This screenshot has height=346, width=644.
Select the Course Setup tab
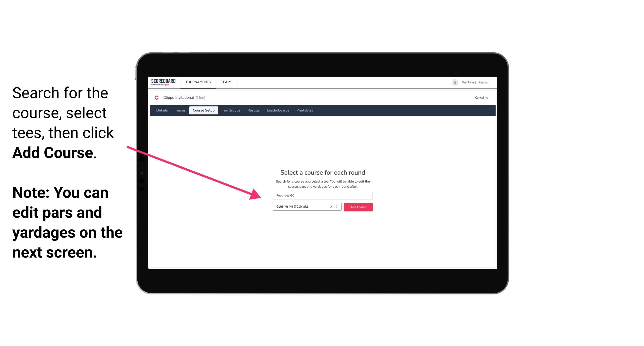coord(204,110)
